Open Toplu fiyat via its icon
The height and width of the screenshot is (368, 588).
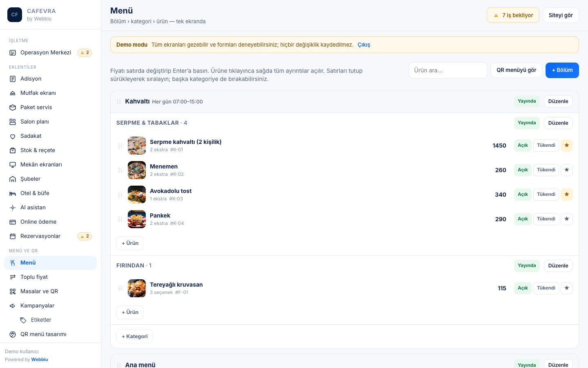point(13,277)
